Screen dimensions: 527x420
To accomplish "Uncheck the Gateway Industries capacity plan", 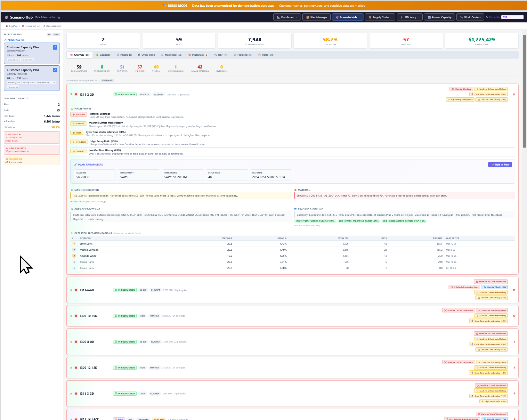I will pyautogui.click(x=55, y=70).
